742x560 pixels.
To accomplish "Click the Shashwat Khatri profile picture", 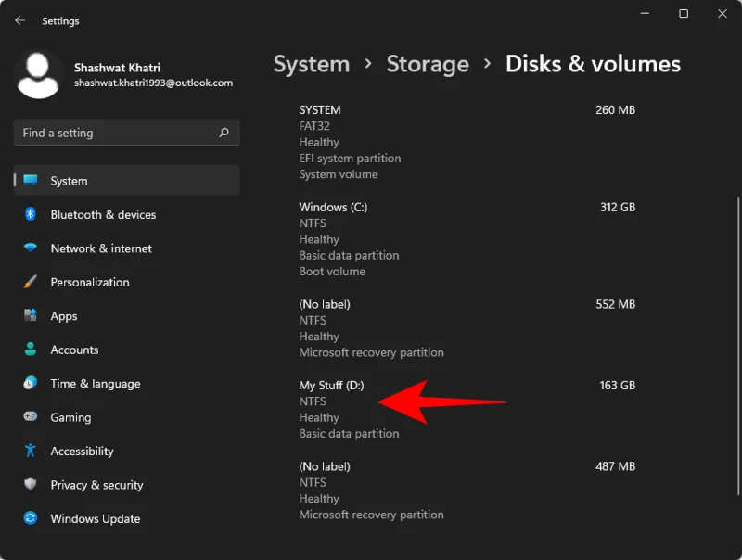I will pyautogui.click(x=37, y=73).
